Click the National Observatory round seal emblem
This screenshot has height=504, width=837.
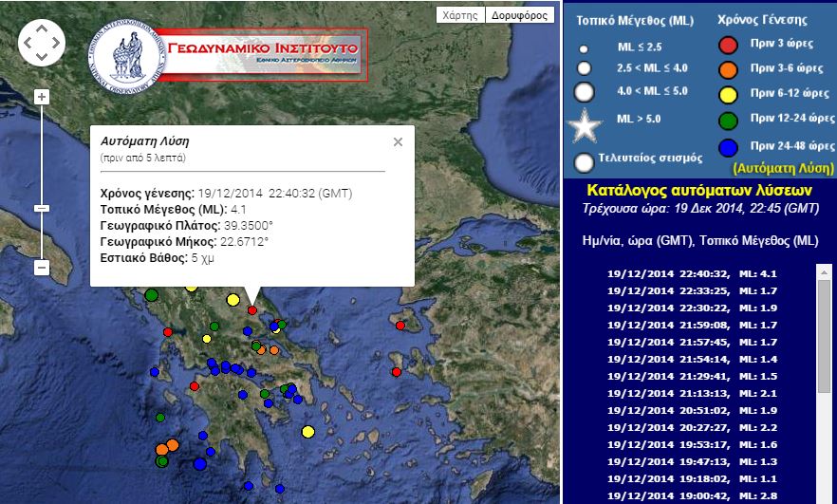[x=126, y=57]
